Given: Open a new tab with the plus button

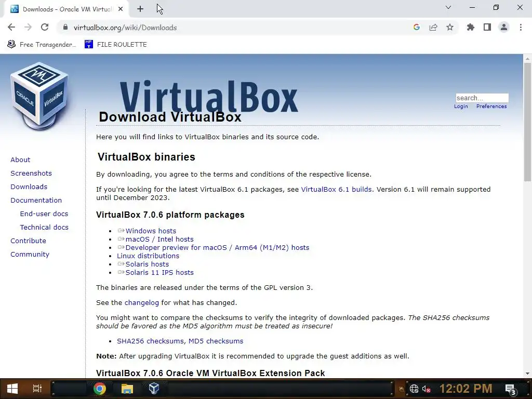Looking at the screenshot, I should pyautogui.click(x=140, y=9).
